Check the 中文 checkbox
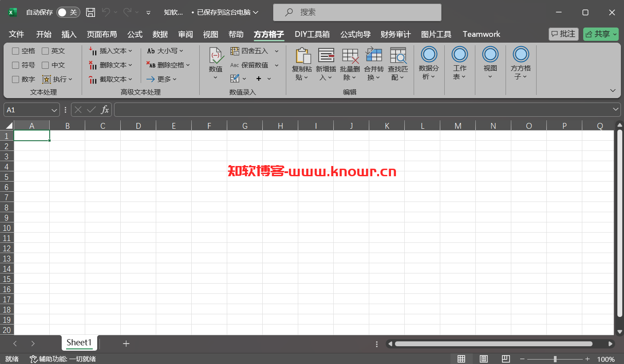The image size is (624, 364). point(45,65)
